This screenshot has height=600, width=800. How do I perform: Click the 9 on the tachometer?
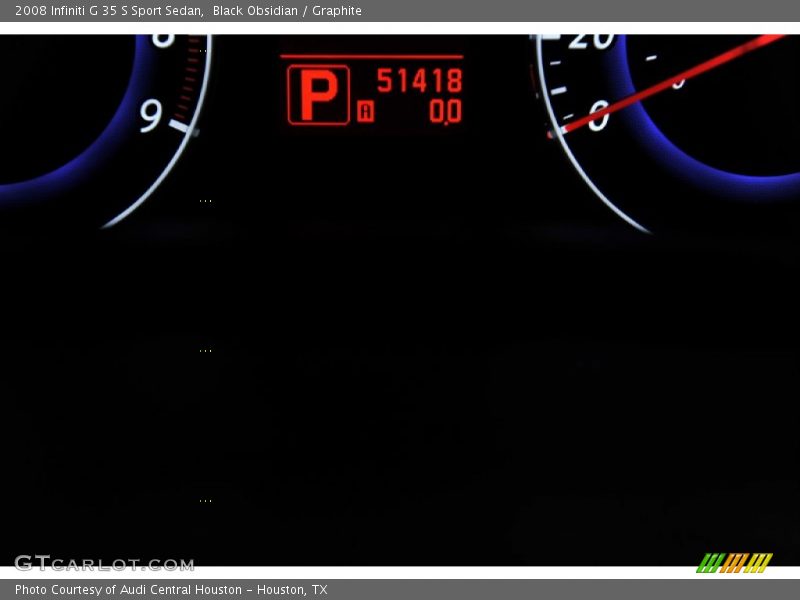151,116
